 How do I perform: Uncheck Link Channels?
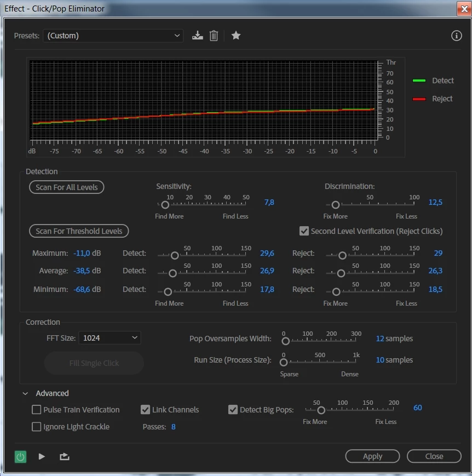click(146, 410)
